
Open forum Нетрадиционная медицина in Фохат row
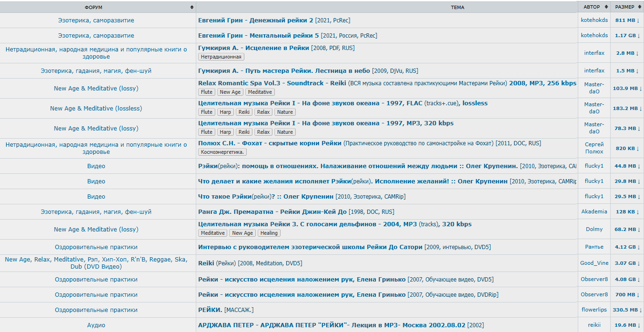click(x=96, y=148)
